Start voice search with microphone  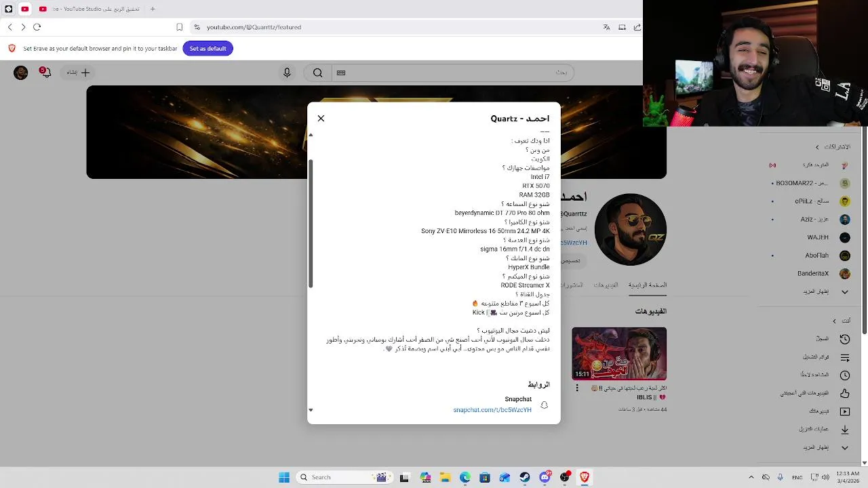click(287, 73)
